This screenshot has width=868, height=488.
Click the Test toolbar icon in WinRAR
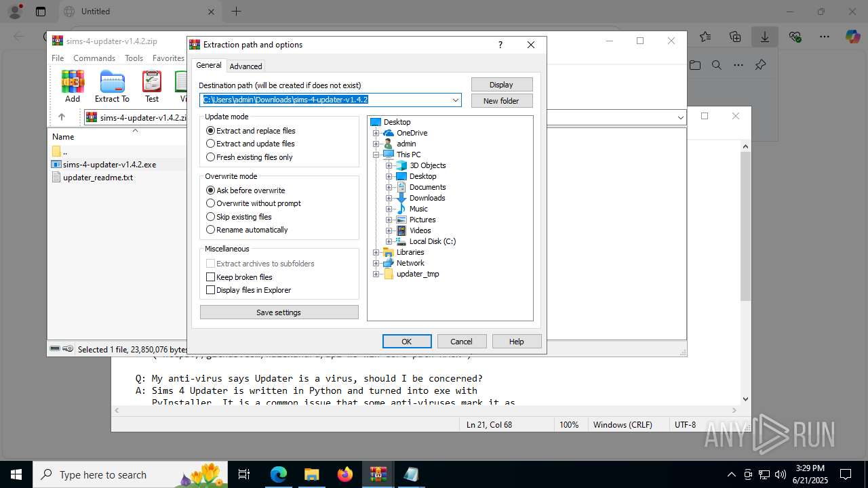pyautogui.click(x=152, y=87)
